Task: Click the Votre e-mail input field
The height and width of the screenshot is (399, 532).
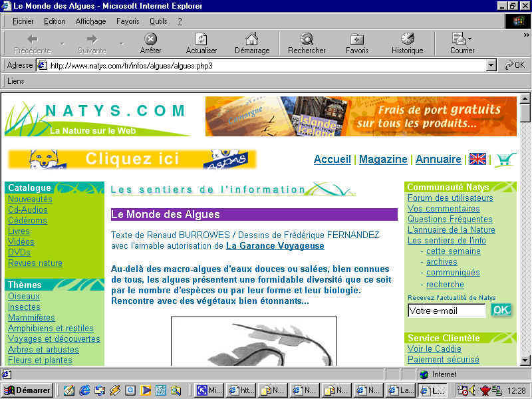Action: tap(446, 311)
